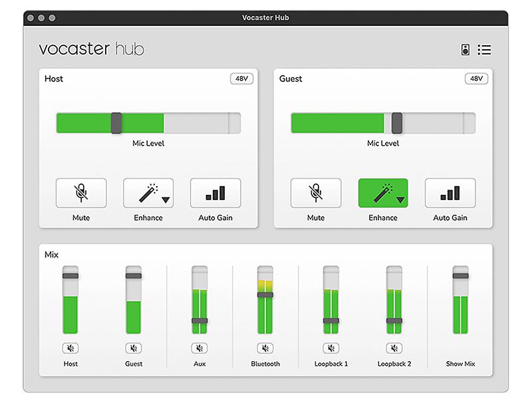Image resolution: width=532 pixels, height=399 pixels.
Task: Click the Loopback 1 fader handle
Action: click(x=331, y=321)
